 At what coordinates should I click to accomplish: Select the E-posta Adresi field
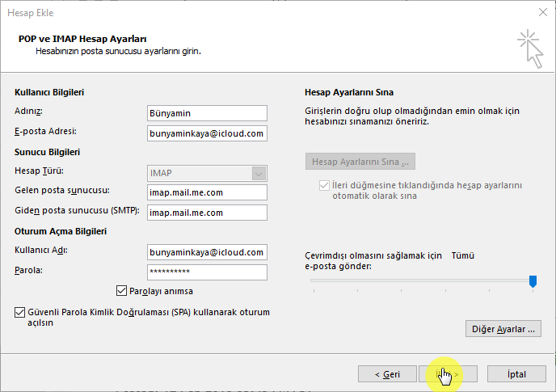click(x=207, y=133)
